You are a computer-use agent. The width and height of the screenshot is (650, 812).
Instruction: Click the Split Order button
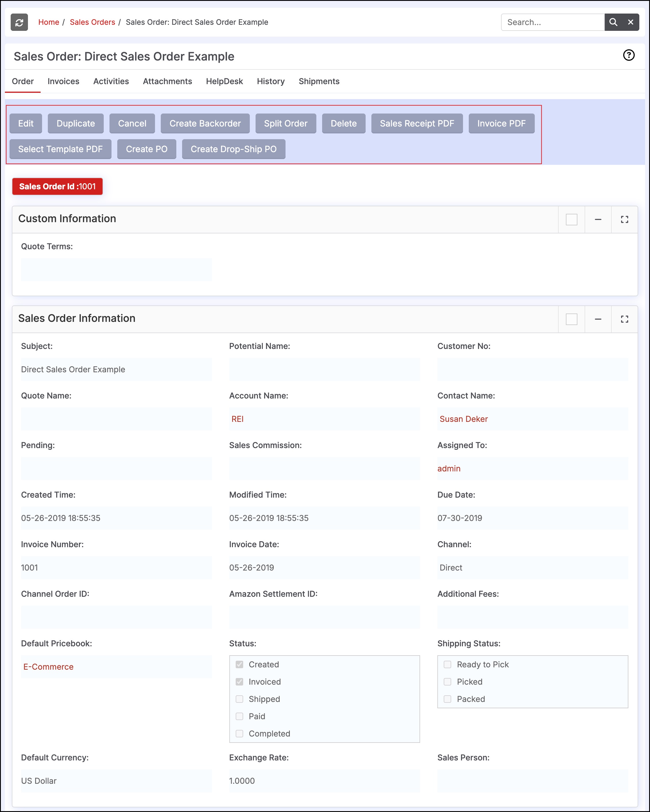(x=286, y=124)
